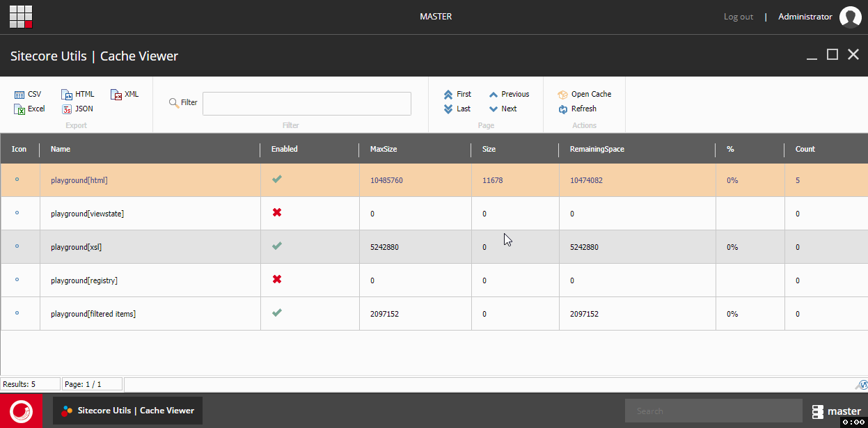Open the Sitecore launchpad grid icon
The width and height of the screenshot is (868, 428).
21,17
